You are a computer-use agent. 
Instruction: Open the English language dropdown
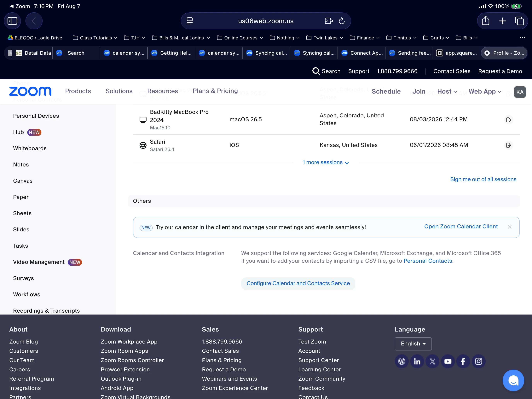(x=413, y=344)
